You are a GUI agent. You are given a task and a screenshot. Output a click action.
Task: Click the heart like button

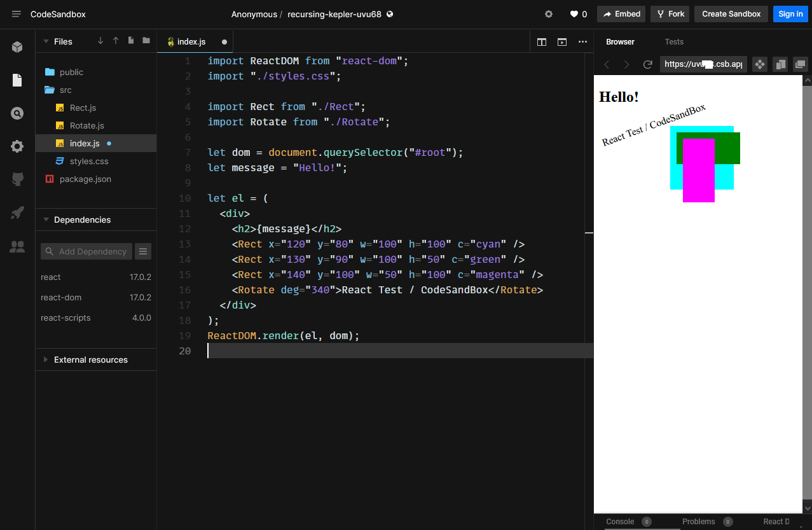pyautogui.click(x=577, y=14)
